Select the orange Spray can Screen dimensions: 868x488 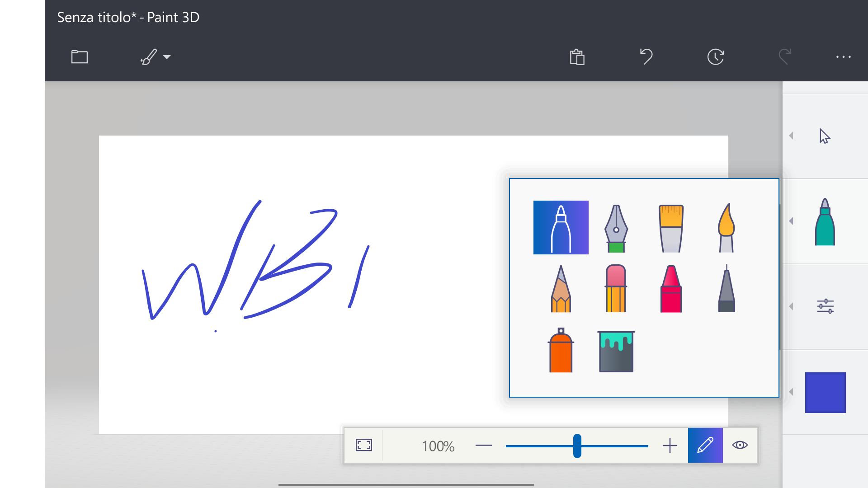(561, 351)
